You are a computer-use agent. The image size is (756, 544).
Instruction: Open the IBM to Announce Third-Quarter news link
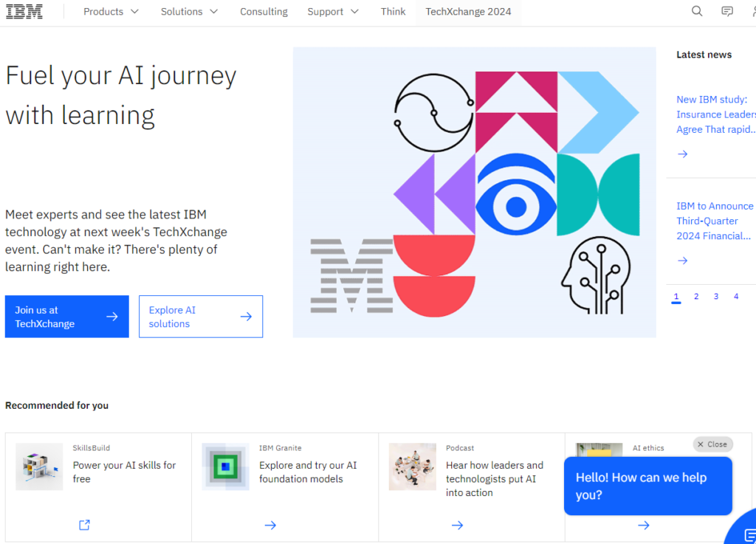[x=715, y=221]
